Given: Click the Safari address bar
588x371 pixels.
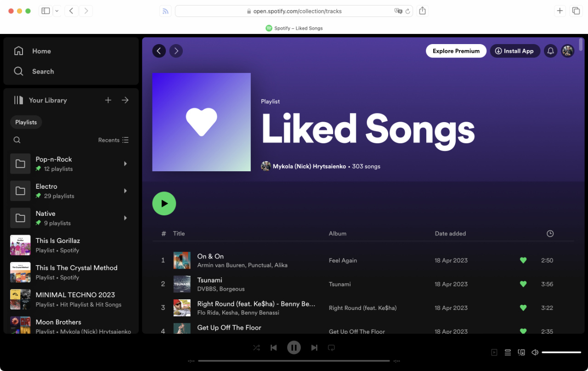Looking at the screenshot, I should coord(294,11).
